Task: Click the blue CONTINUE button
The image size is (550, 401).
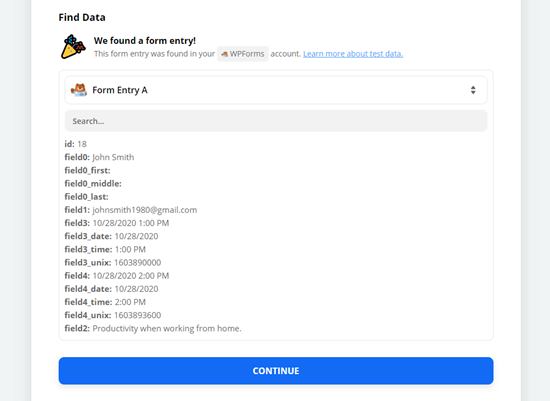Action: 276,371
